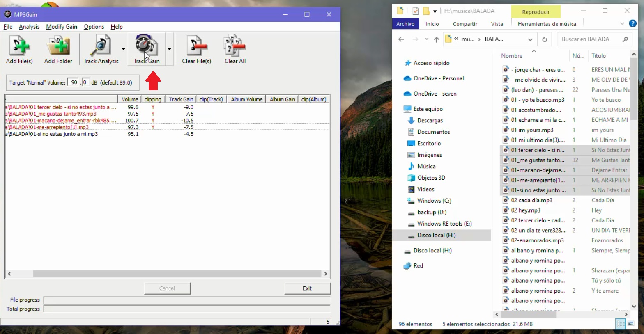Open the Track Gain dropdown arrow
This screenshot has height=334, width=644.
pyautogui.click(x=169, y=49)
